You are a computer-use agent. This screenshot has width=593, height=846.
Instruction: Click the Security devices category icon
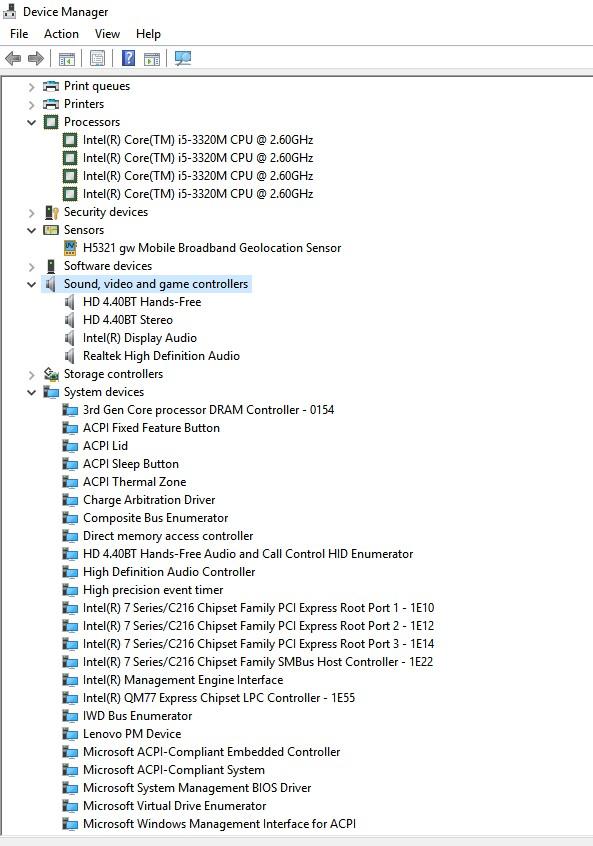(51, 212)
